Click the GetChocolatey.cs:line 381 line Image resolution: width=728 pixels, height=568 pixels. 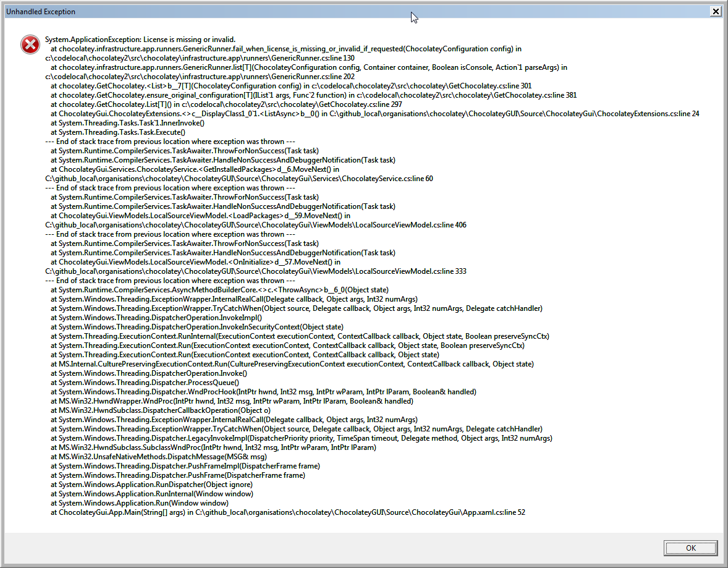[x=314, y=95]
